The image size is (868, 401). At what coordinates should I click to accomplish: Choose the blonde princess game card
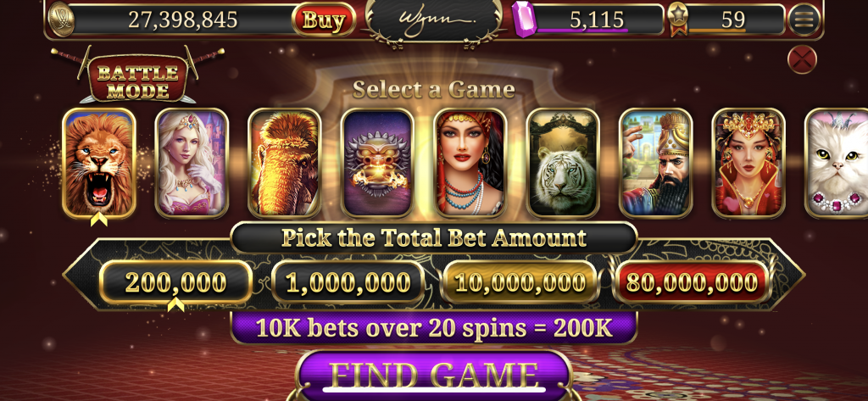click(x=192, y=163)
